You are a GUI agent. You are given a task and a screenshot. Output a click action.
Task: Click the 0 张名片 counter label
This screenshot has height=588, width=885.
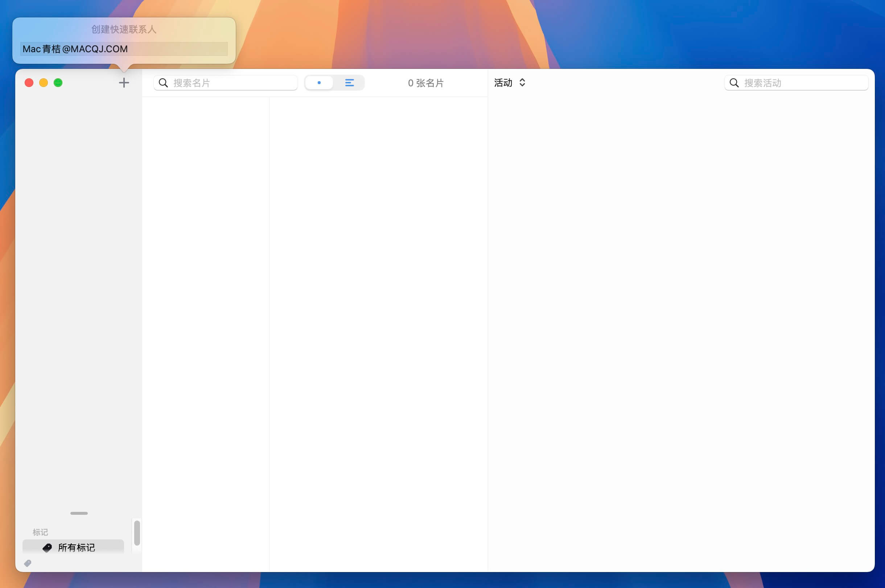point(427,83)
